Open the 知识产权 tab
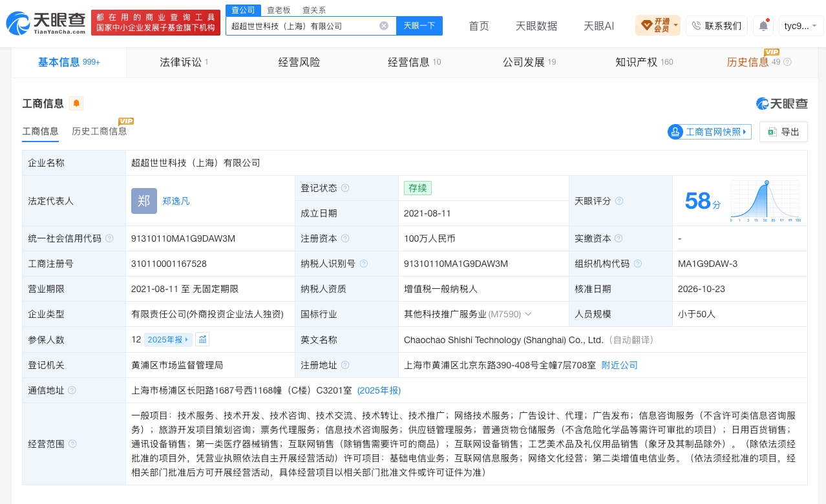The width and height of the screenshot is (826, 504). 644,62
